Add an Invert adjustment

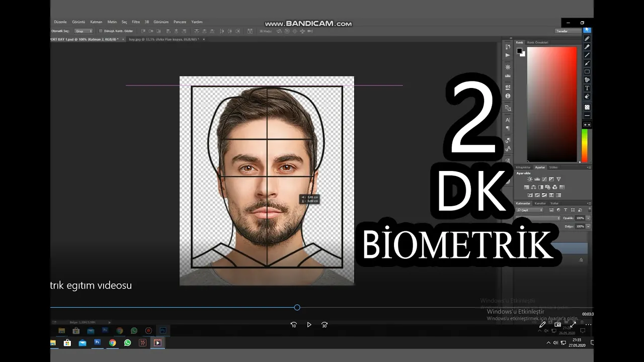tap(530, 195)
